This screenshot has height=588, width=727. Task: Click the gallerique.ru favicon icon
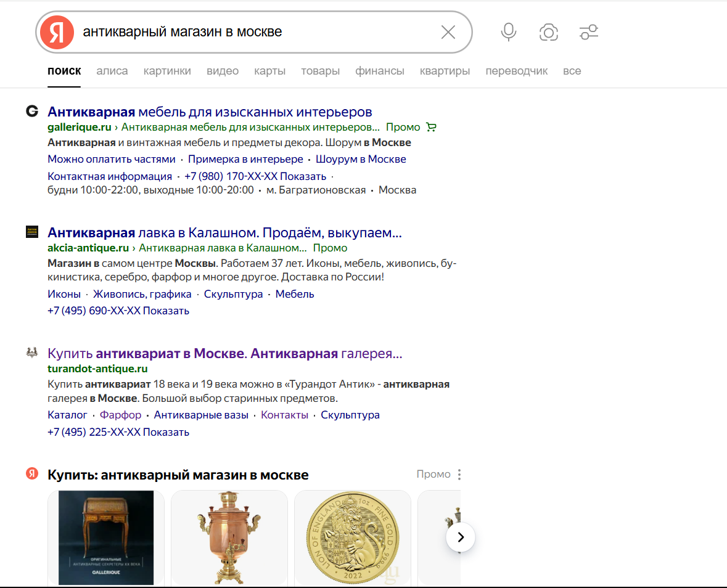pos(32,111)
